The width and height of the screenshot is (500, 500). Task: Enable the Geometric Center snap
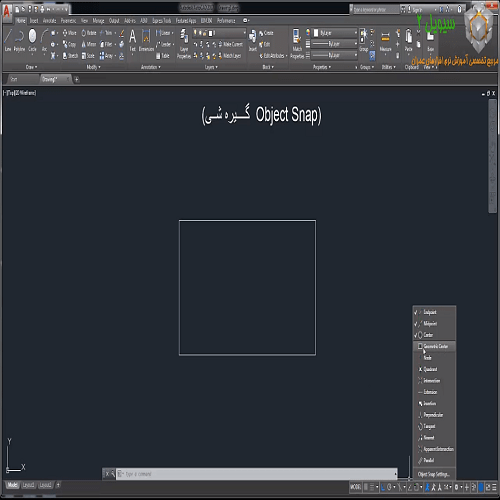coord(434,346)
